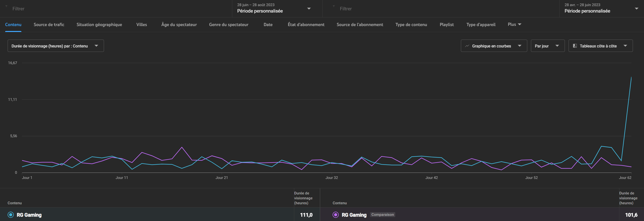Expand the Plus tab menu
This screenshot has width=644, height=221.
coord(514,25)
